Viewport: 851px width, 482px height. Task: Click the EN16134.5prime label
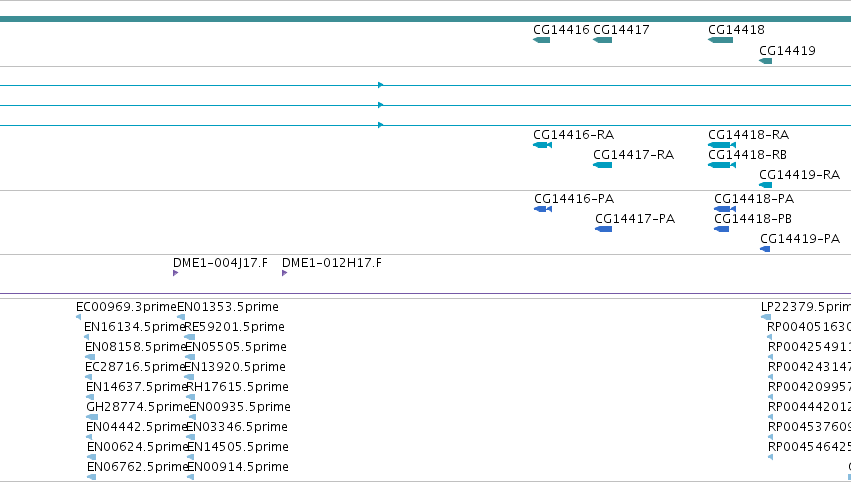pyautogui.click(x=135, y=327)
